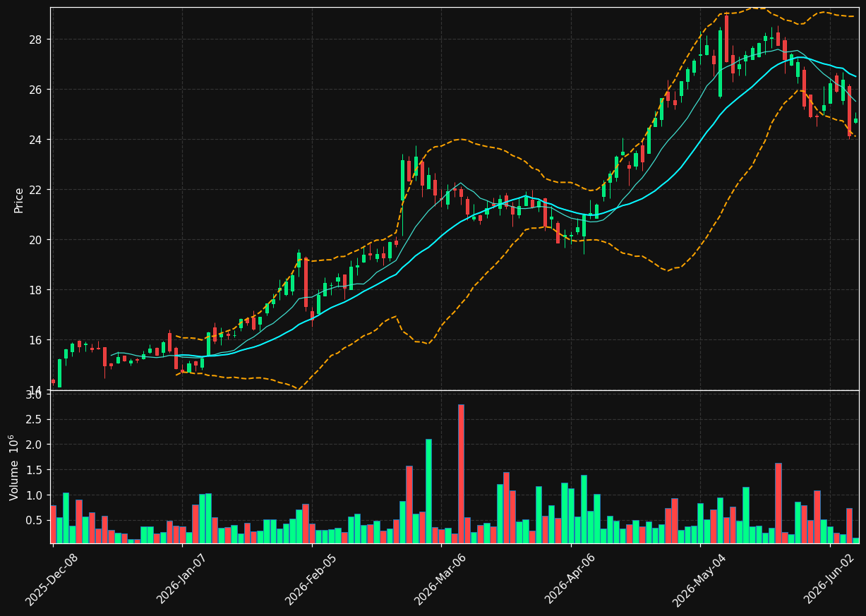Select the 28 price tick label

[x=37, y=40]
